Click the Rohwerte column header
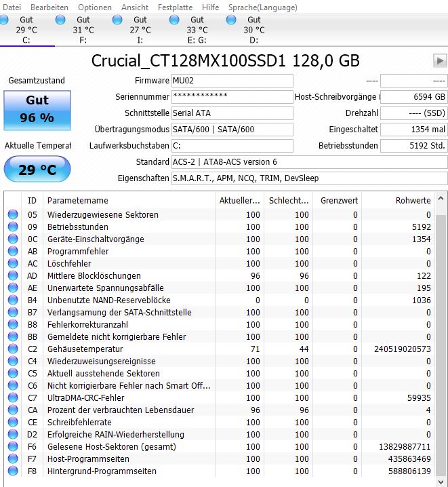Image resolution: width=448 pixels, height=487 pixels. coord(399,201)
